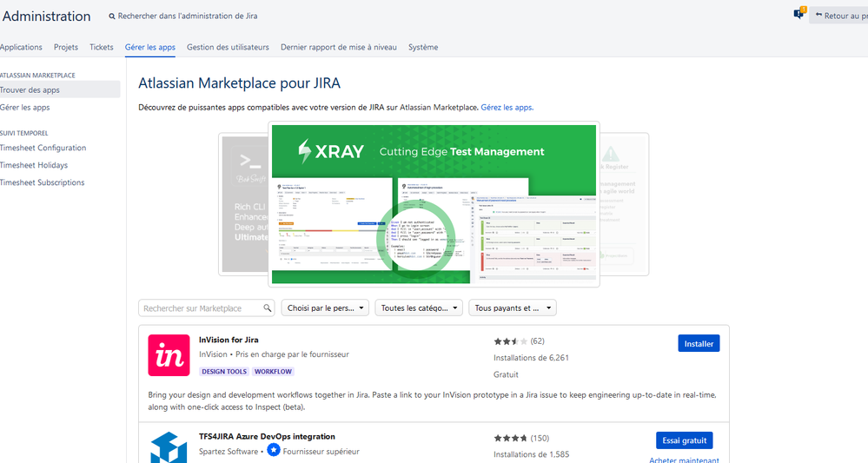Click the InVision vendor name
Viewport: 868px width, 463px height.
point(213,354)
